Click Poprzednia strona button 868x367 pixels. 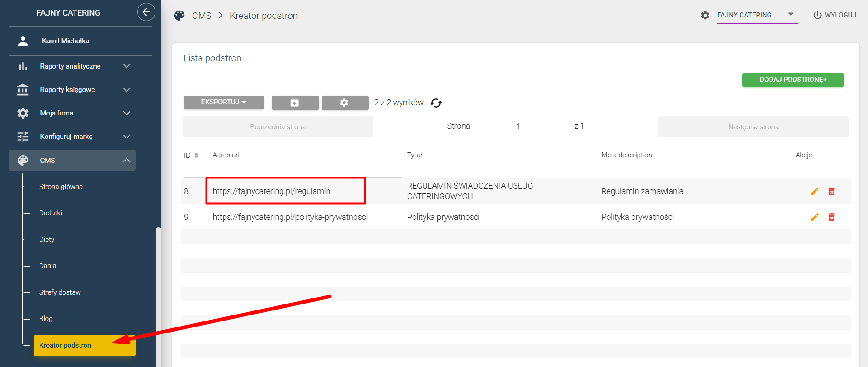point(278,127)
